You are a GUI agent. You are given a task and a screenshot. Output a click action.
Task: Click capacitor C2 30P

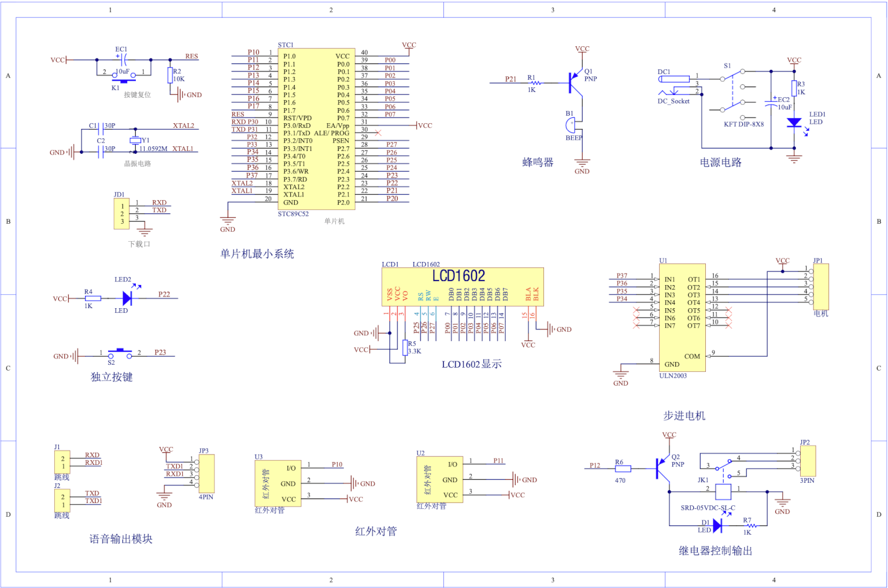point(102,151)
